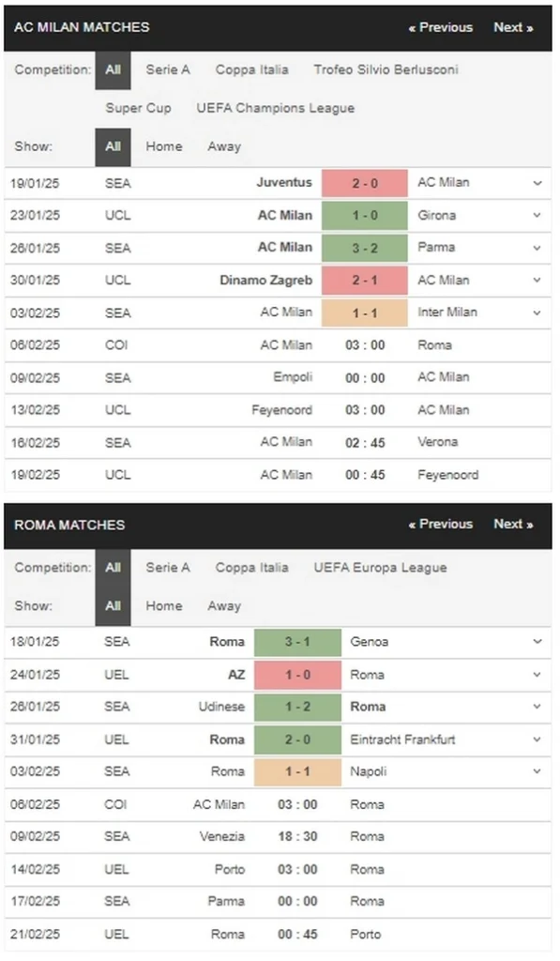Screen dimensions: 560x961
Task: Click Next in AC Milan Matches header
Action: point(512,27)
